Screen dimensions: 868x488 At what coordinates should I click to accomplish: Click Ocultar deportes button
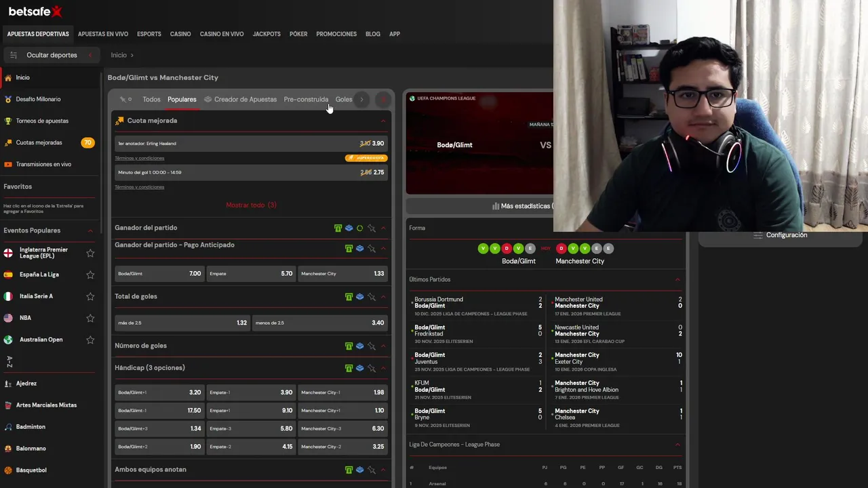[52, 56]
